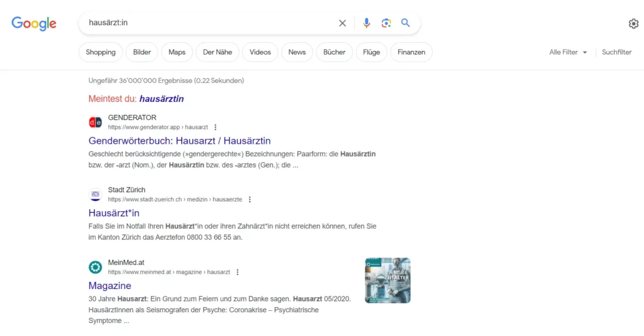The height and width of the screenshot is (336, 644).
Task: Open more options for GENDERATOR result
Action: (x=215, y=127)
